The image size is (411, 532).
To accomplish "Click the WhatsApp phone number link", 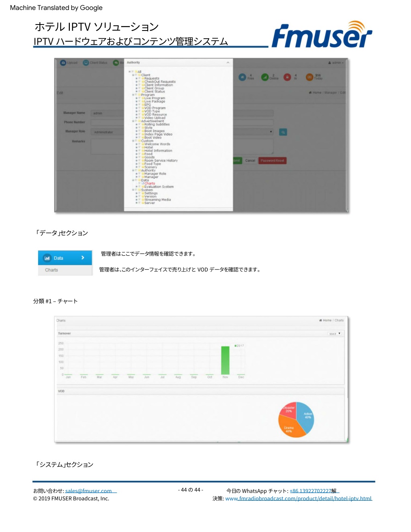I will pyautogui.click(x=310, y=491).
